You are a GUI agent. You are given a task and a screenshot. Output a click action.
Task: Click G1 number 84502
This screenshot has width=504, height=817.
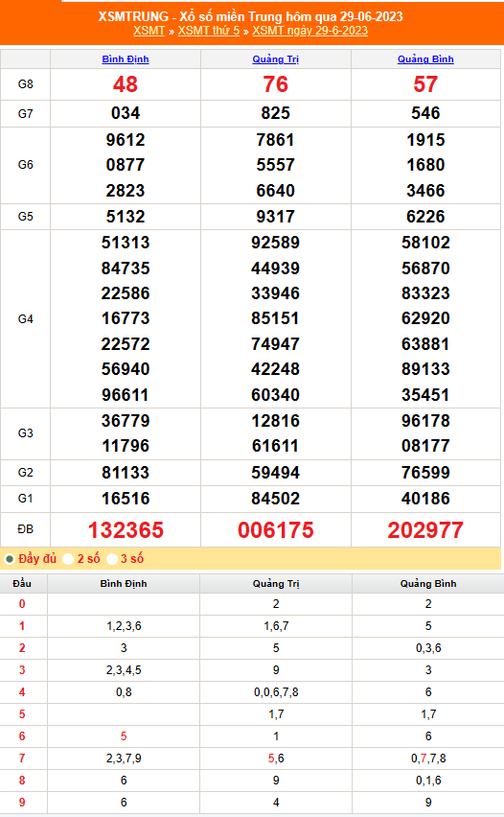pos(275,499)
